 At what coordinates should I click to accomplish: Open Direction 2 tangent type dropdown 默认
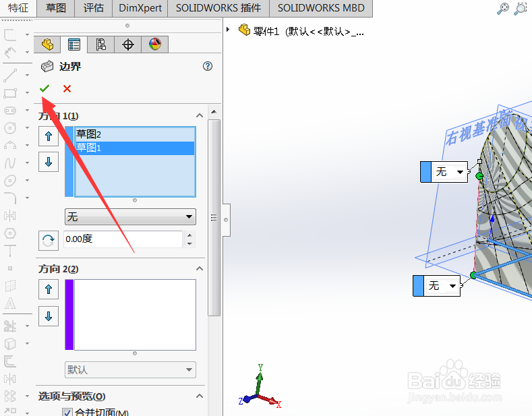pos(130,370)
